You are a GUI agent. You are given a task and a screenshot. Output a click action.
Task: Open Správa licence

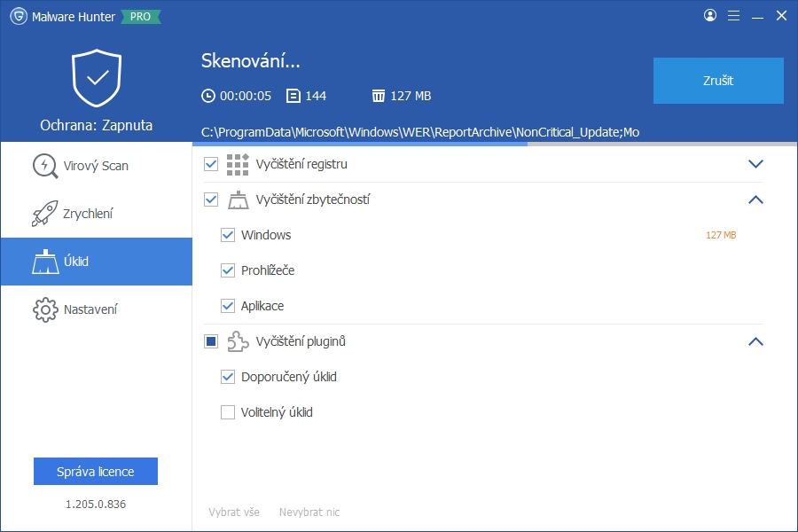(x=96, y=472)
